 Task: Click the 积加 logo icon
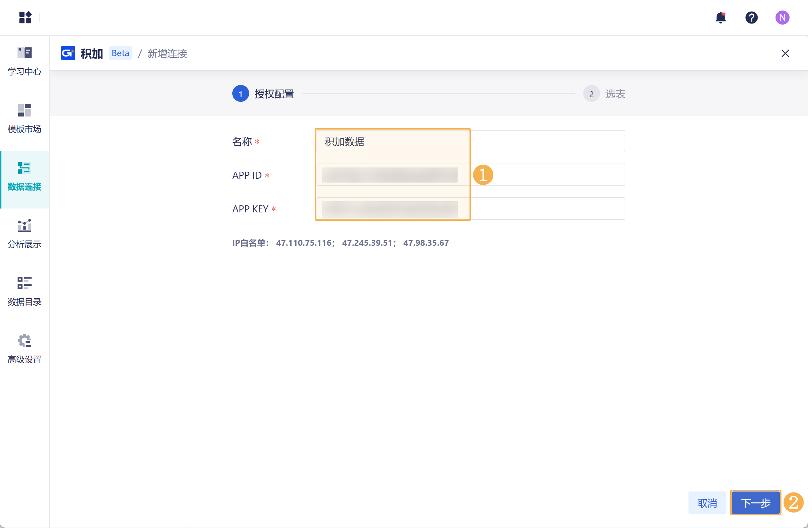pyautogui.click(x=68, y=53)
